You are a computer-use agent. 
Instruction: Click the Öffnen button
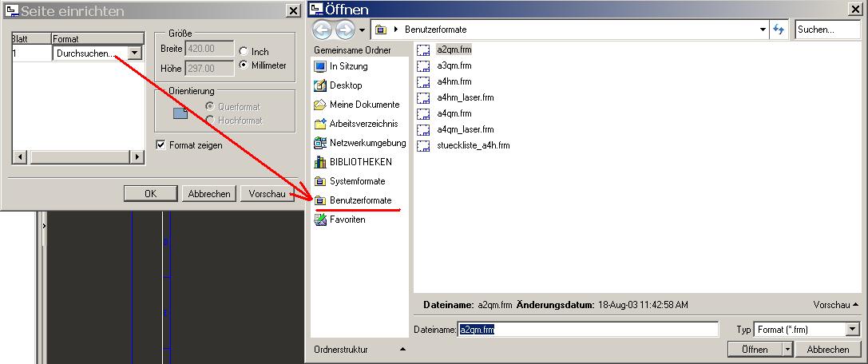point(755,350)
